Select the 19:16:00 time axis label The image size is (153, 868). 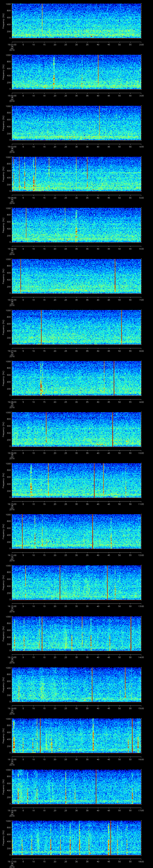coord(12,810)
